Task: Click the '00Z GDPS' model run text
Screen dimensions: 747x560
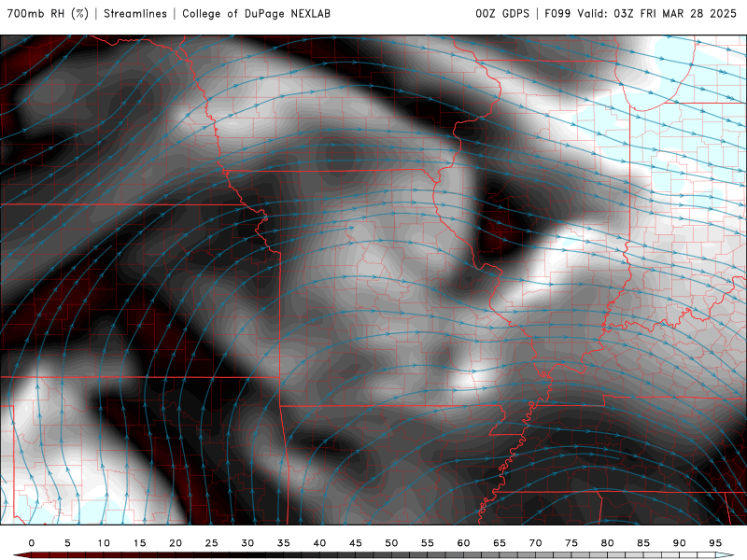Action: pyautogui.click(x=502, y=14)
